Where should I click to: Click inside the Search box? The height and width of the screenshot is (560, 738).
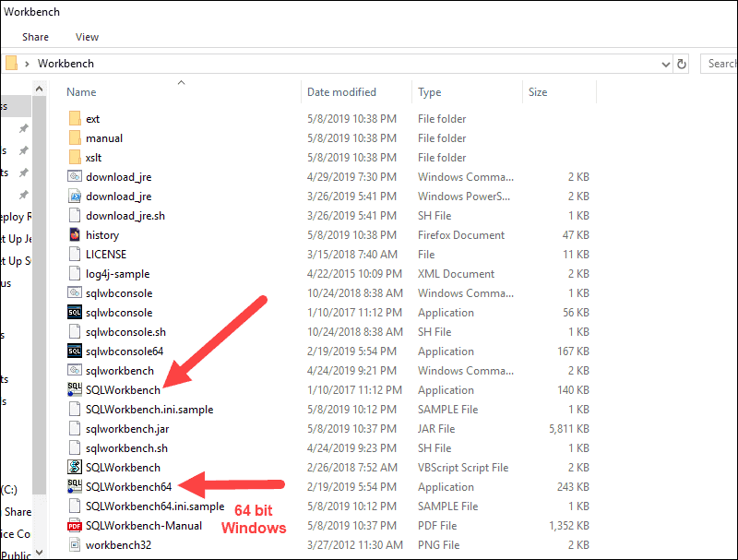tap(720, 64)
